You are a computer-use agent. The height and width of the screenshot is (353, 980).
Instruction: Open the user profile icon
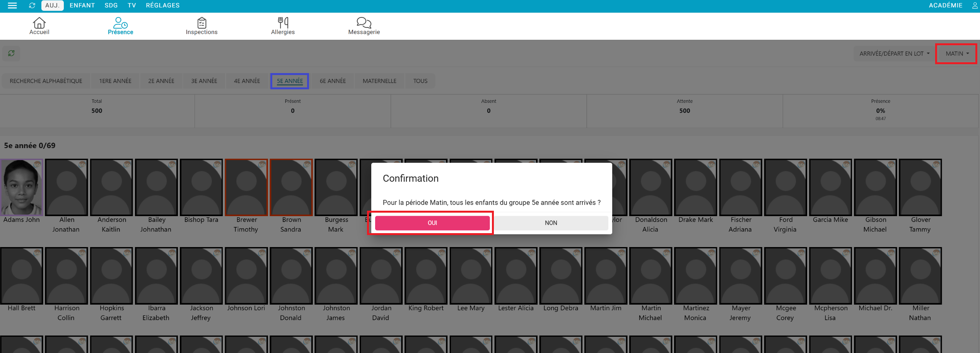[x=975, y=5]
